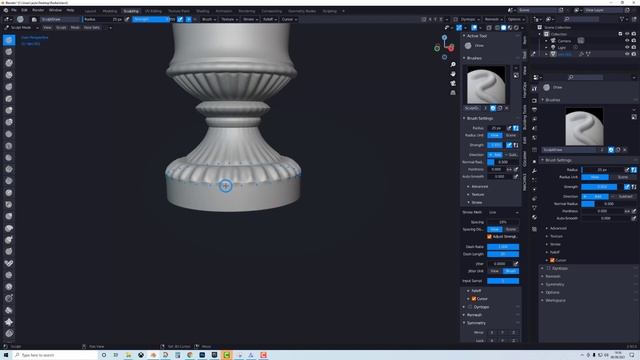Switch to rendered viewport shading
The image size is (640, 360).
(x=516, y=28)
